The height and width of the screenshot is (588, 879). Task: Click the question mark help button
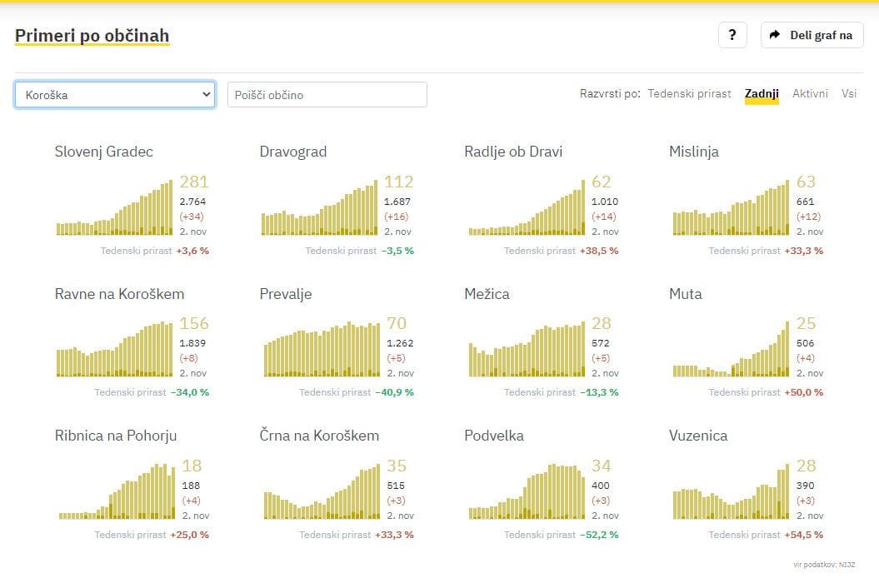pos(732,35)
